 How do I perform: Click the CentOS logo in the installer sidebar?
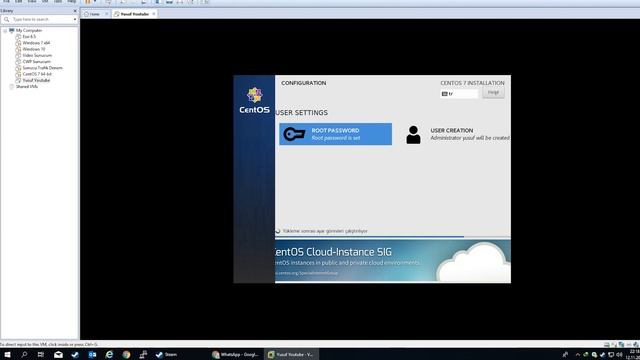pyautogui.click(x=254, y=100)
